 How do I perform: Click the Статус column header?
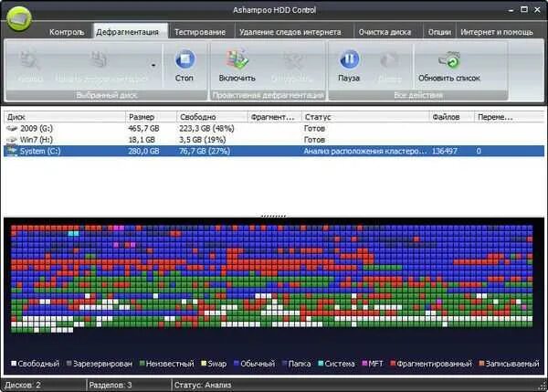point(365,117)
